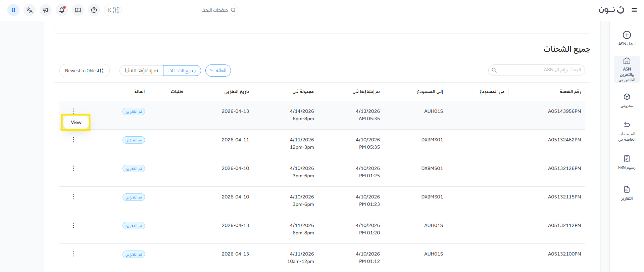
Task: Switch to 'تم إنشاؤها تلقائيا' filter toggle
Action: 141,71
